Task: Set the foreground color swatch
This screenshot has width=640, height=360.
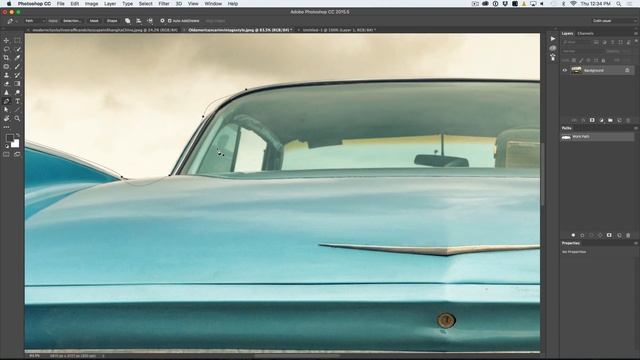Action: tap(9, 138)
